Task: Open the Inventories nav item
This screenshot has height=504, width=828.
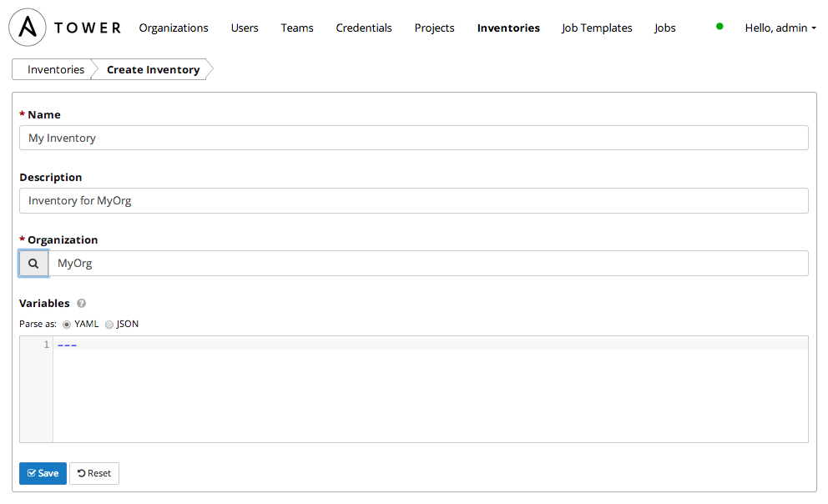Action: click(508, 28)
